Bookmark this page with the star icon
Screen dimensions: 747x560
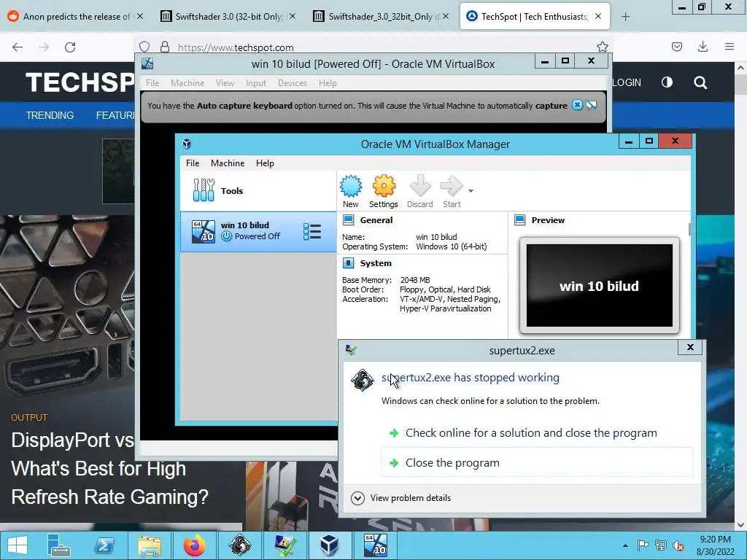(x=602, y=47)
